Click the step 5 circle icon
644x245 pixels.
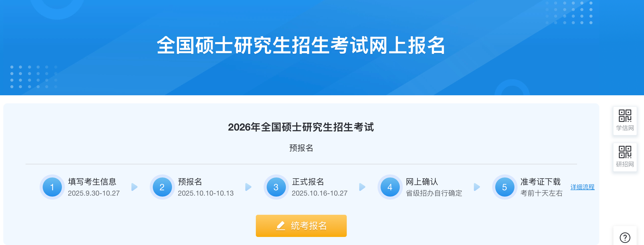[x=504, y=187]
